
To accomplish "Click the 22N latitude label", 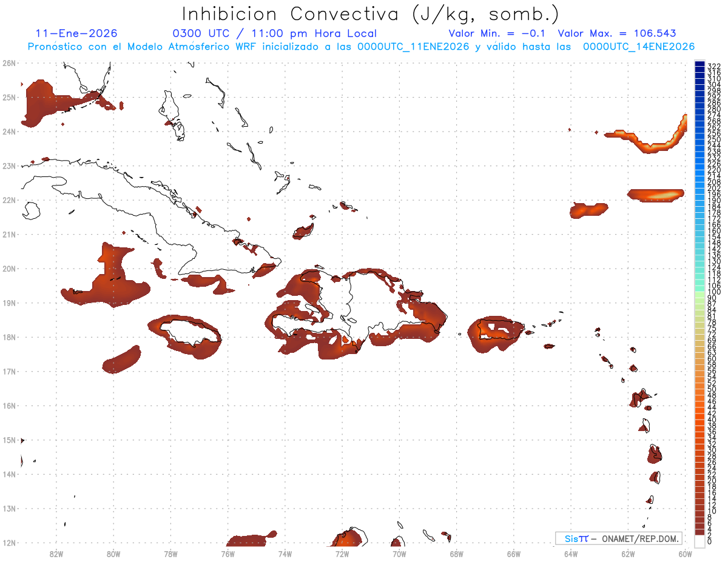I will 8,200.
